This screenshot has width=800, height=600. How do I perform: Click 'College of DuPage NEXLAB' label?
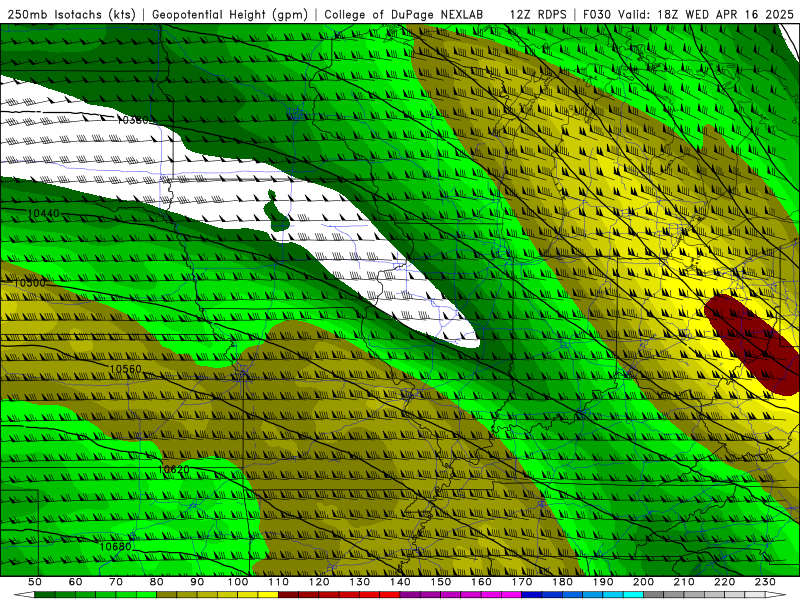pos(403,14)
